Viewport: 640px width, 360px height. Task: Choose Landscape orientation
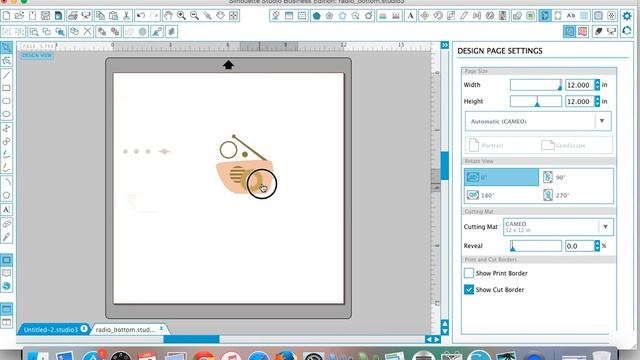[x=563, y=145]
